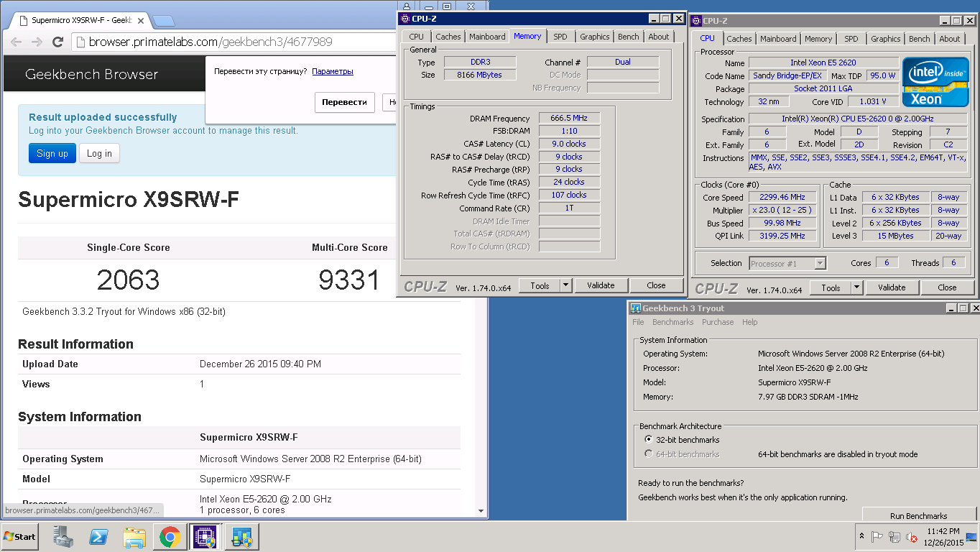Click the Chrome address bar URL
Screen dimensions: 980x552
click(211, 42)
